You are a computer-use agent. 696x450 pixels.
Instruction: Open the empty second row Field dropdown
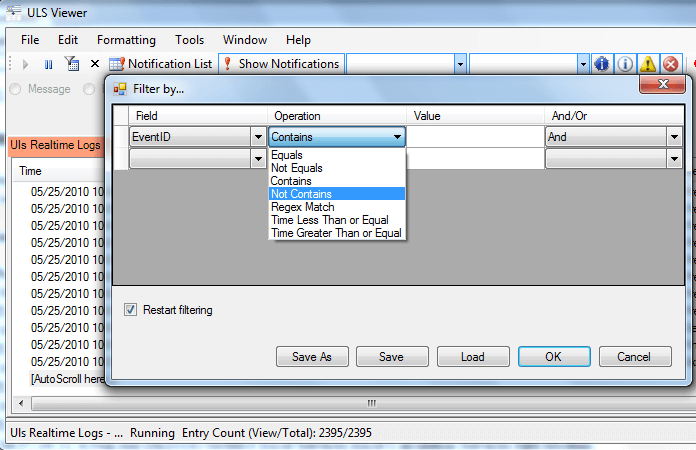(x=258, y=158)
